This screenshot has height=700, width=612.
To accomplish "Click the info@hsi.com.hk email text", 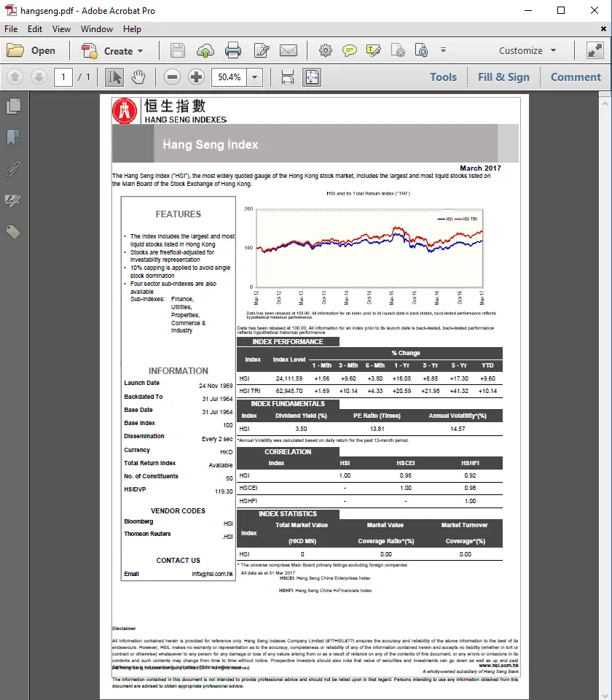I will click(212, 574).
